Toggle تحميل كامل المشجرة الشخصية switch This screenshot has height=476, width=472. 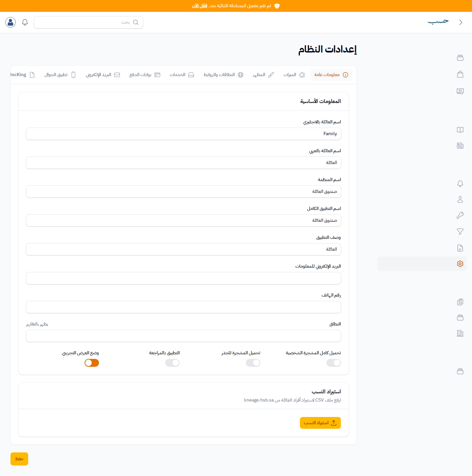tap(334, 363)
